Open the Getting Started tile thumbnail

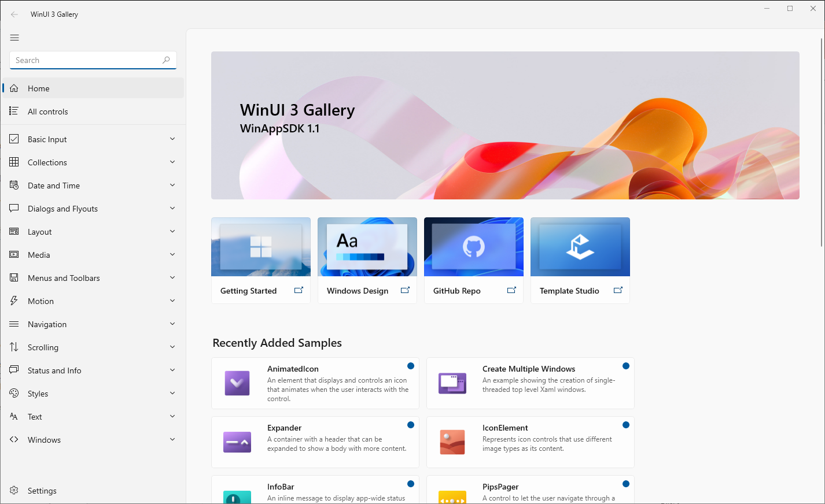coord(261,247)
